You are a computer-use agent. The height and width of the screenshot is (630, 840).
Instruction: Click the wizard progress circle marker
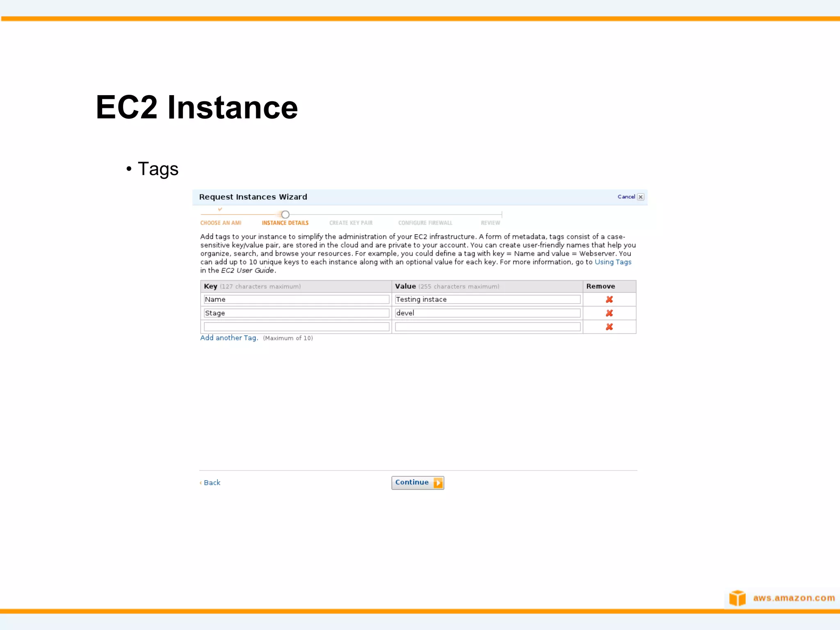(285, 215)
